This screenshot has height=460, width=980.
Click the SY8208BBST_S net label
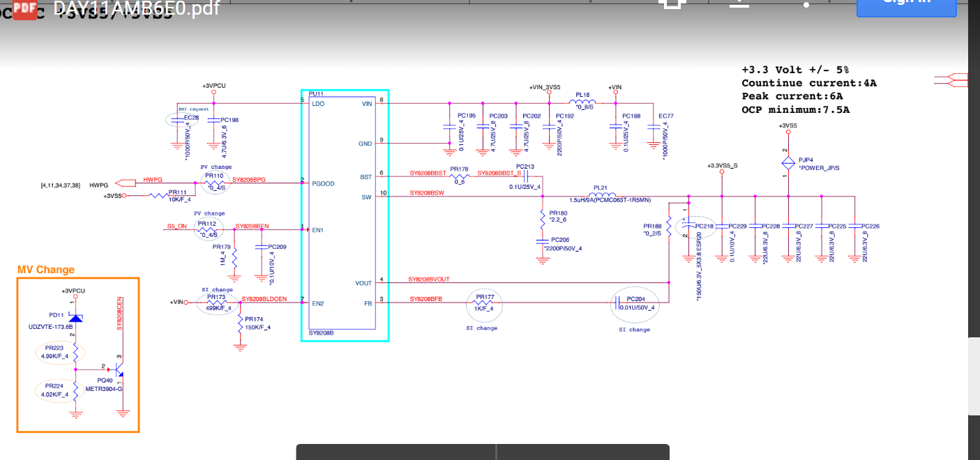(x=499, y=173)
